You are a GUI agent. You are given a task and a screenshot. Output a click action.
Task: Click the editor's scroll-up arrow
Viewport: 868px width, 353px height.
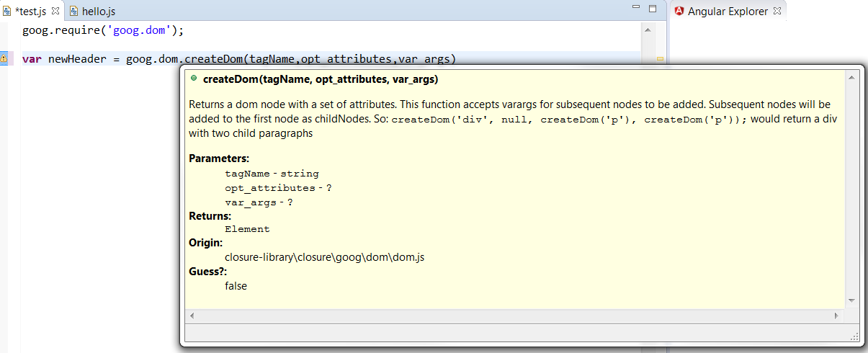(648, 30)
